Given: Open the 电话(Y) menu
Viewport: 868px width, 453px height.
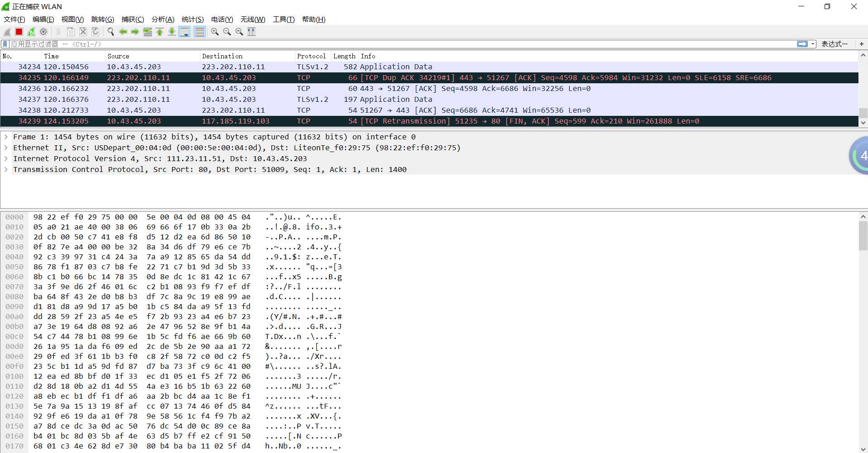Looking at the screenshot, I should point(222,19).
